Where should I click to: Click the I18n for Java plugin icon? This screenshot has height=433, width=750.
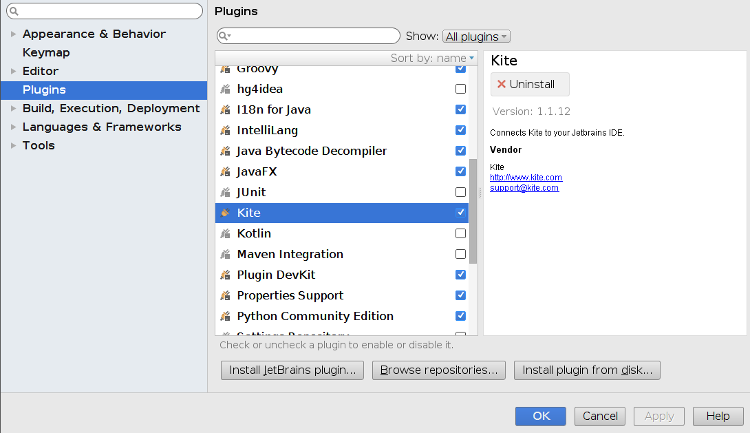point(225,110)
